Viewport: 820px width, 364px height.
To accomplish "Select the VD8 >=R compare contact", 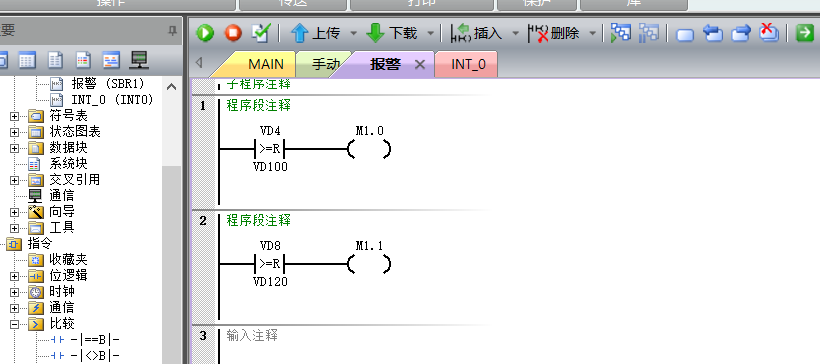I will tap(270, 265).
